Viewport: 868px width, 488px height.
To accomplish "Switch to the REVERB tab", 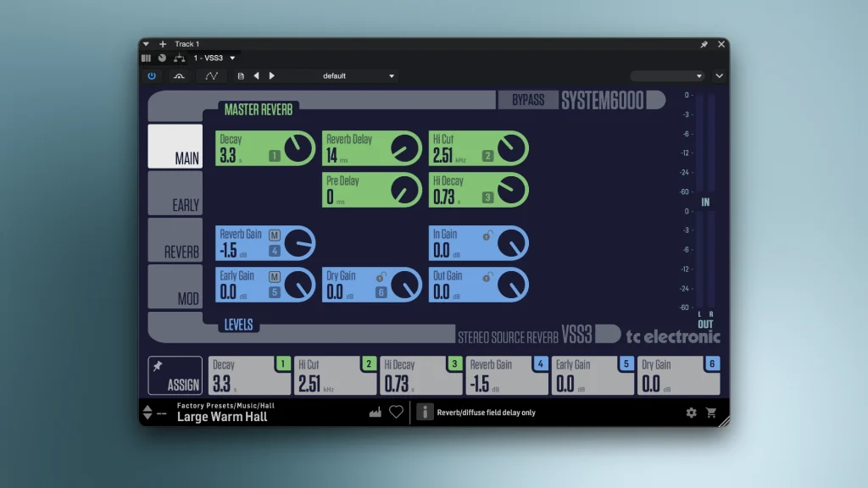I will click(175, 240).
